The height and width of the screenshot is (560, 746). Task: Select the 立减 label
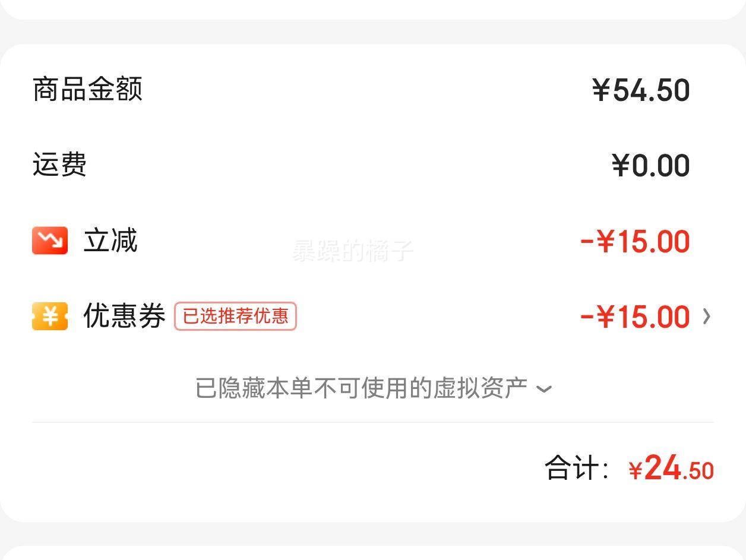point(110,241)
